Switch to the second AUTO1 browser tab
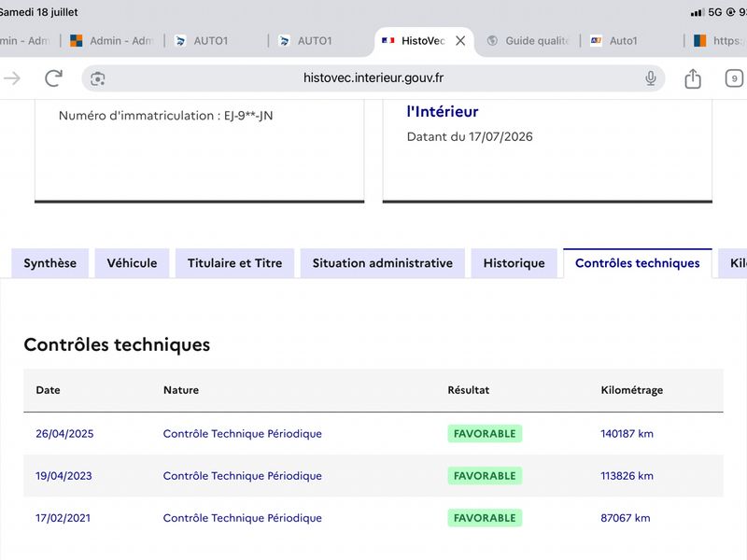This screenshot has width=747, height=560. tap(305, 41)
